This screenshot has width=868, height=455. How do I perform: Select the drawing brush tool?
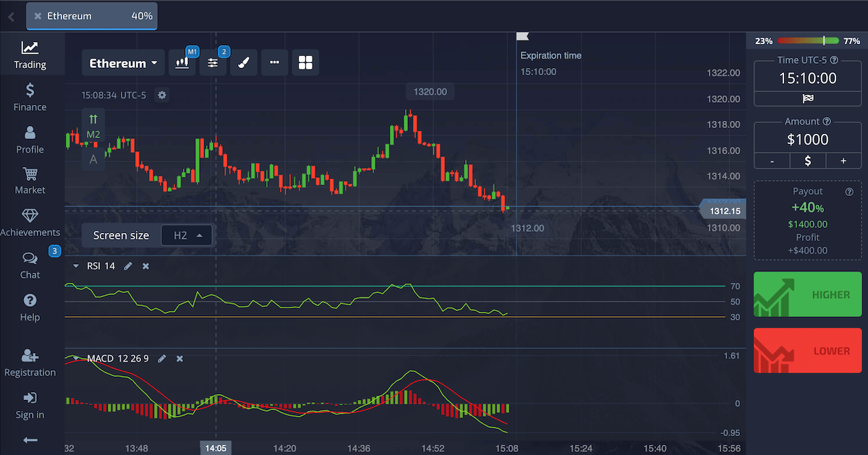[244, 63]
